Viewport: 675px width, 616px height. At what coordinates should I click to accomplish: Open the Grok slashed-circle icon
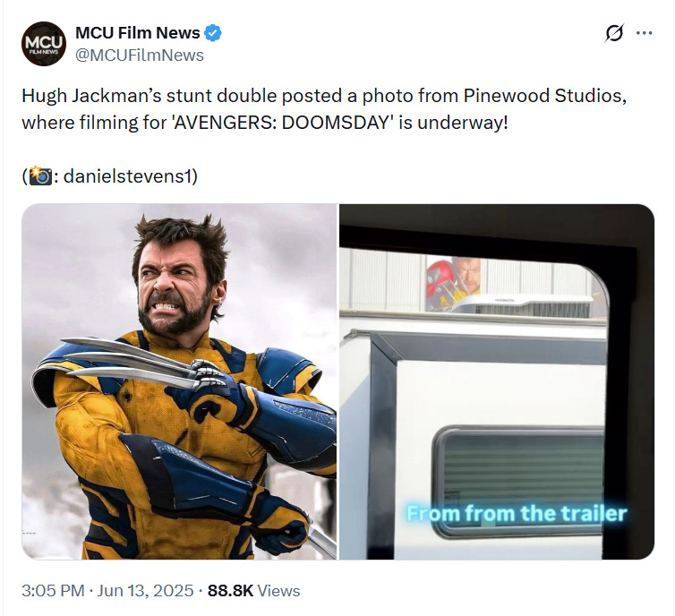tap(614, 33)
